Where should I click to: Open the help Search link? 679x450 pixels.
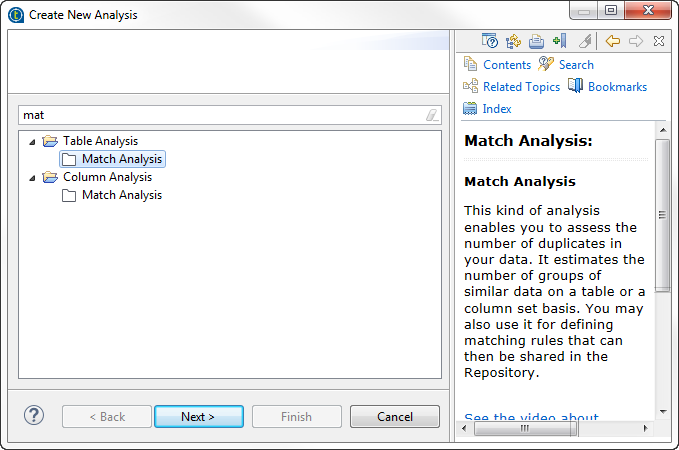pos(575,65)
